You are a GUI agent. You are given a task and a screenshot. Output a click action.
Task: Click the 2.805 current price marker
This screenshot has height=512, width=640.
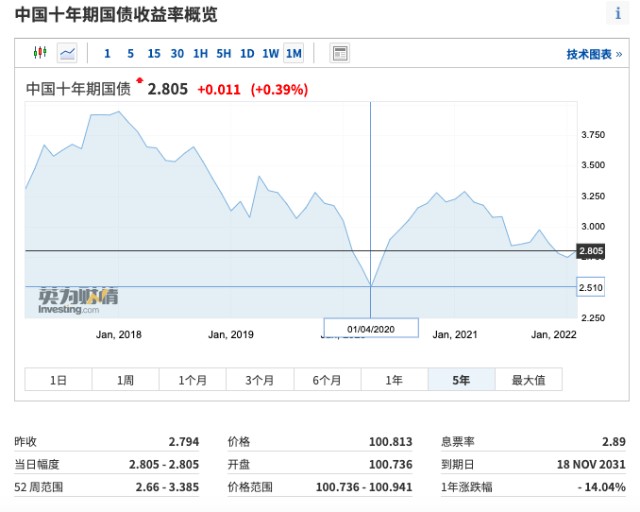(x=591, y=251)
